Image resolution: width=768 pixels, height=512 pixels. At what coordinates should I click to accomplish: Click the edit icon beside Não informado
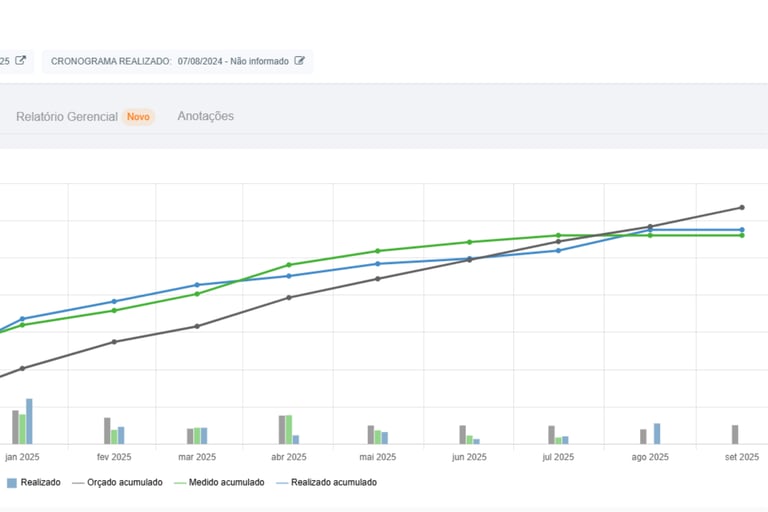click(299, 62)
